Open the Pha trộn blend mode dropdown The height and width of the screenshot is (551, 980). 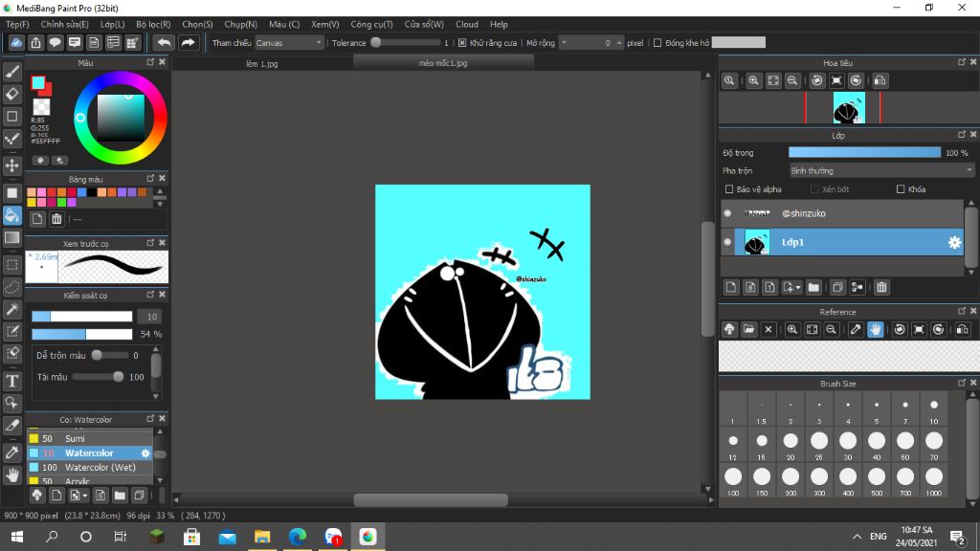pyautogui.click(x=880, y=170)
